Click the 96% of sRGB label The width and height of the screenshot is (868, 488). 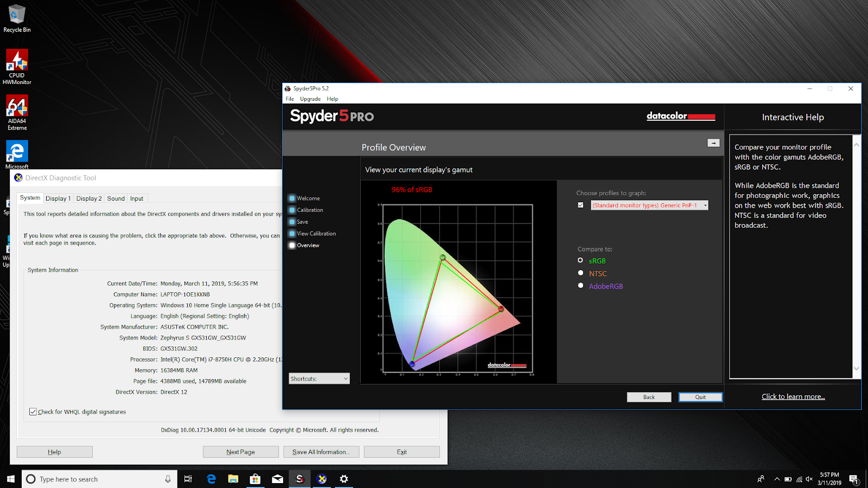point(412,190)
